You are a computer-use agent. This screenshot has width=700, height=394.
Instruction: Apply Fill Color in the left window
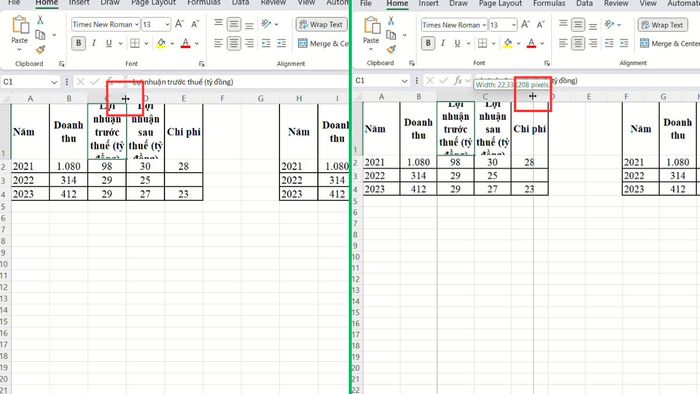click(x=161, y=43)
